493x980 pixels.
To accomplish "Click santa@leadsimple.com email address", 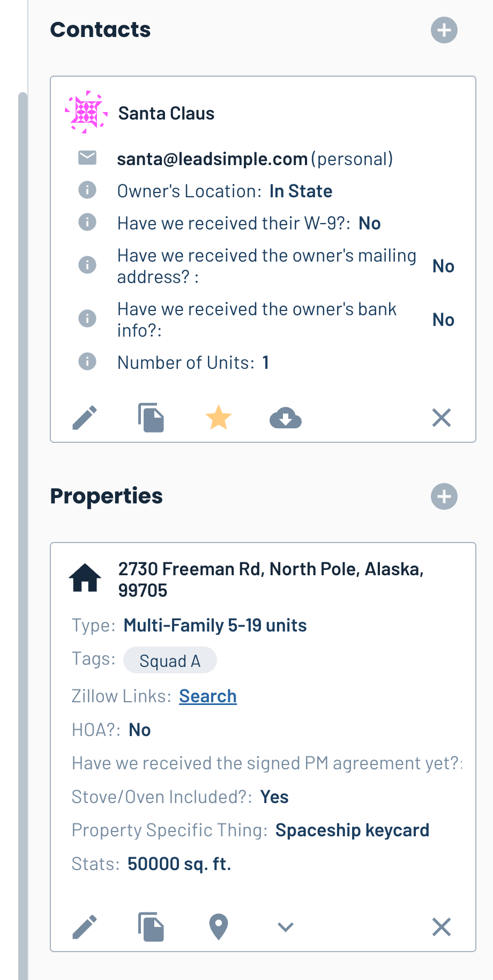I will click(212, 159).
